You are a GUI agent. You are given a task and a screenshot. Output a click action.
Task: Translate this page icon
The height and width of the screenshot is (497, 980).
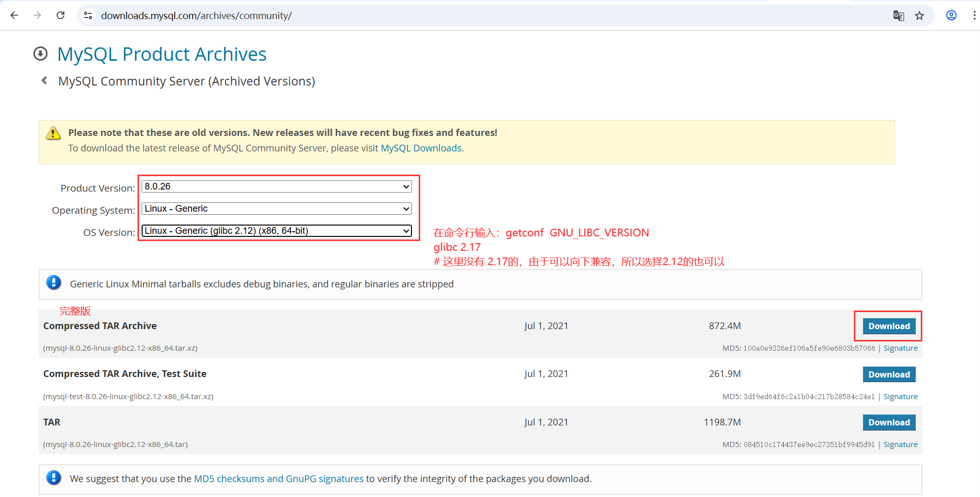(x=899, y=15)
